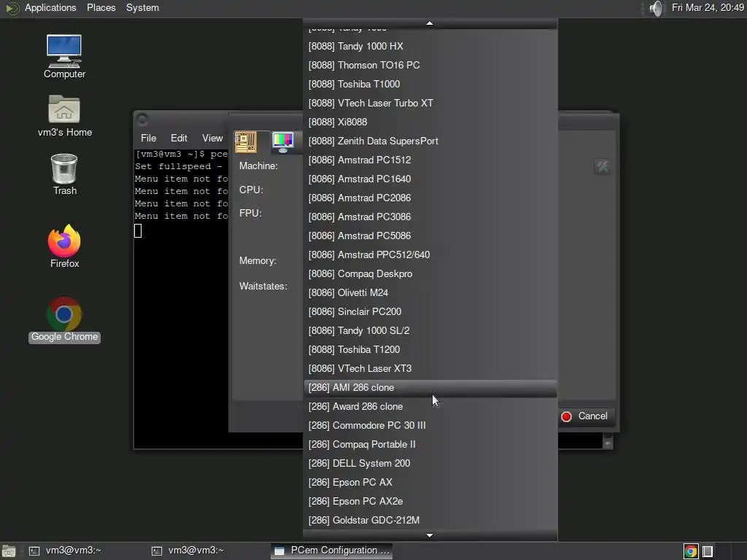Click terminal scrollbar down arrow
747x560 pixels.
coord(608,443)
